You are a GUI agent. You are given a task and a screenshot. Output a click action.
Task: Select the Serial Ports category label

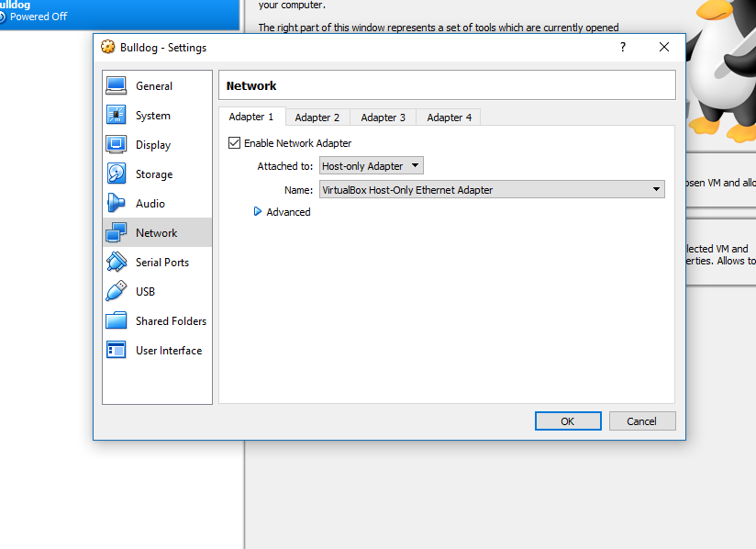coord(162,262)
